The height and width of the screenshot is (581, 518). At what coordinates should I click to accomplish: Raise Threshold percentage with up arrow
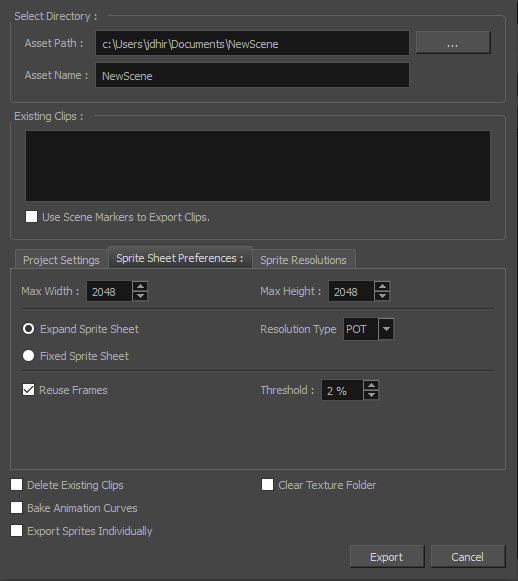(371, 385)
